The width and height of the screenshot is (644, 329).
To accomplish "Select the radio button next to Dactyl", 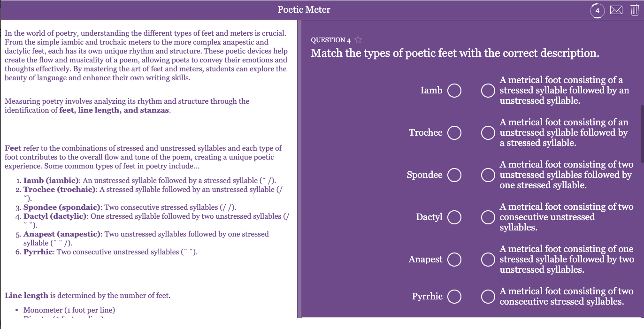I will click(x=454, y=217).
